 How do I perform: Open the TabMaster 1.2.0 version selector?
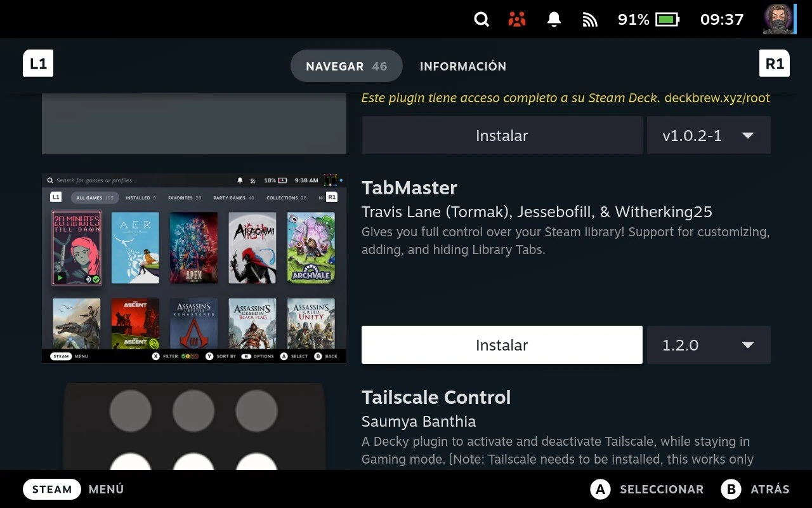(x=709, y=345)
